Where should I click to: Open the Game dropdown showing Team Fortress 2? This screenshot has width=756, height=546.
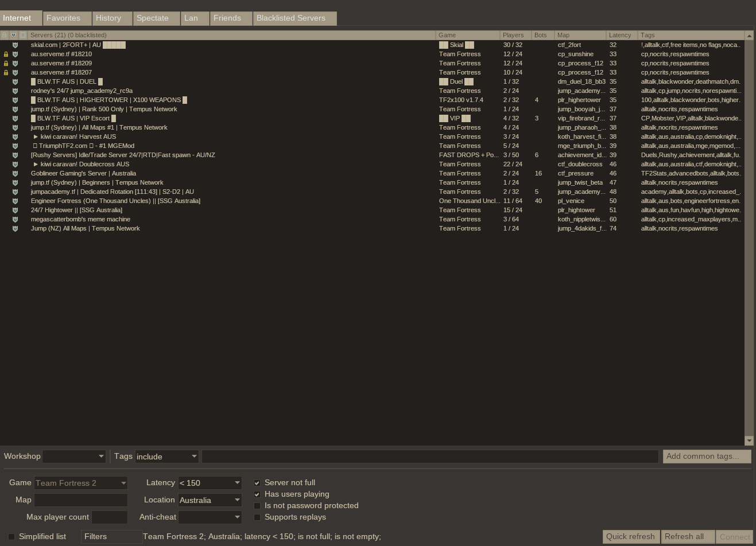click(81, 483)
